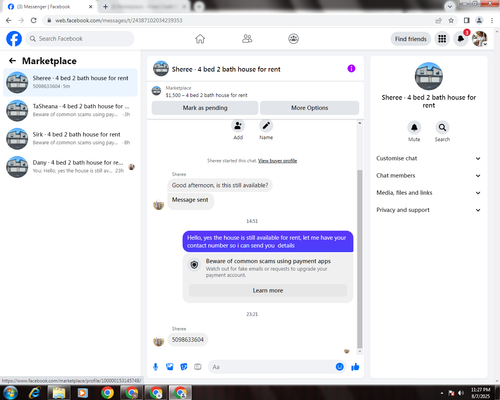
Task: Open the Friends icon in top navigation
Action: pos(247,39)
